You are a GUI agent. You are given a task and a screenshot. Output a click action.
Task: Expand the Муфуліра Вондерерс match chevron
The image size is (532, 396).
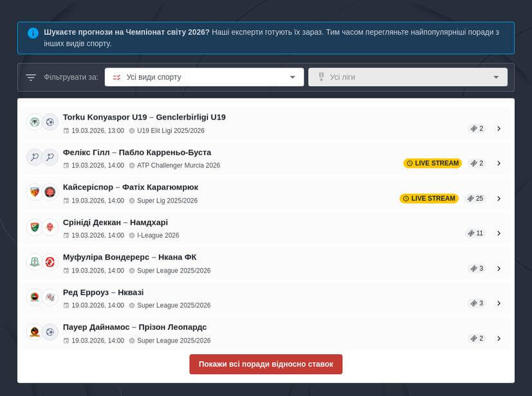(499, 268)
